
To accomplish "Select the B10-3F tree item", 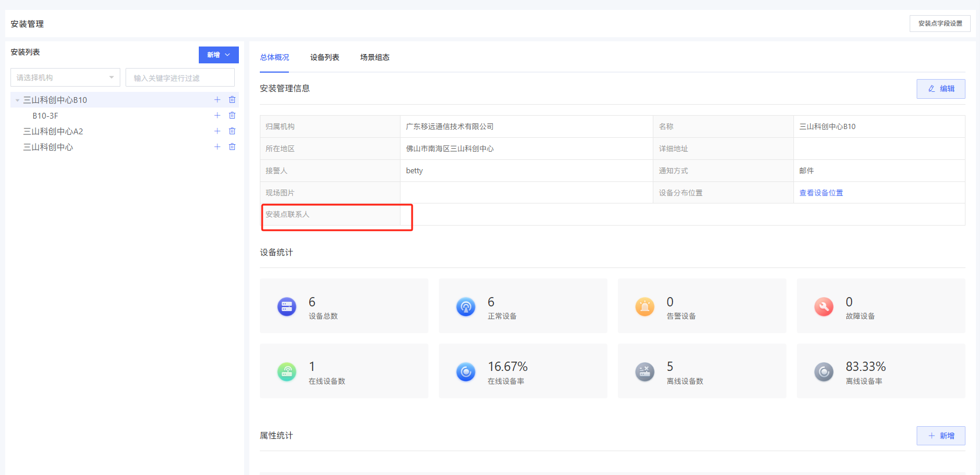I will point(45,116).
